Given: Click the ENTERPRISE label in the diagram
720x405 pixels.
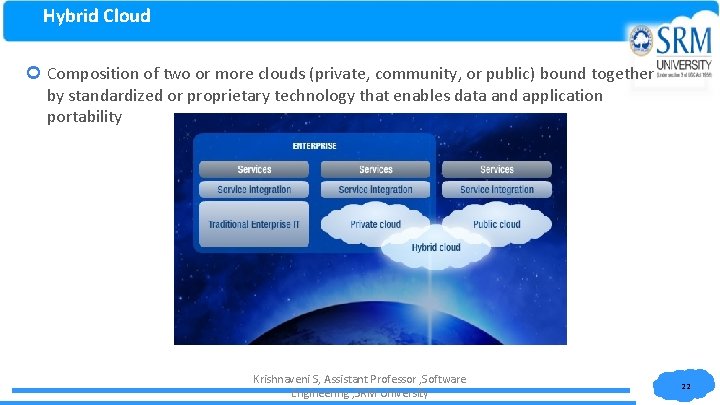Looking at the screenshot, I should [x=315, y=146].
